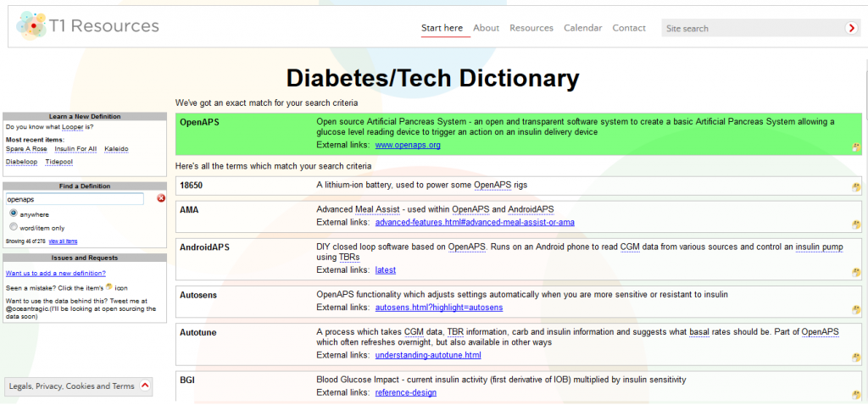Click the report icon on 18650 row
Viewport: 868px width, 405px height.
(x=856, y=187)
